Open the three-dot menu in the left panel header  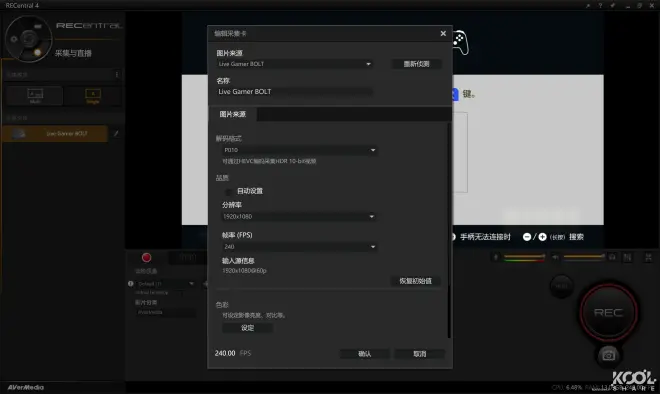117,75
